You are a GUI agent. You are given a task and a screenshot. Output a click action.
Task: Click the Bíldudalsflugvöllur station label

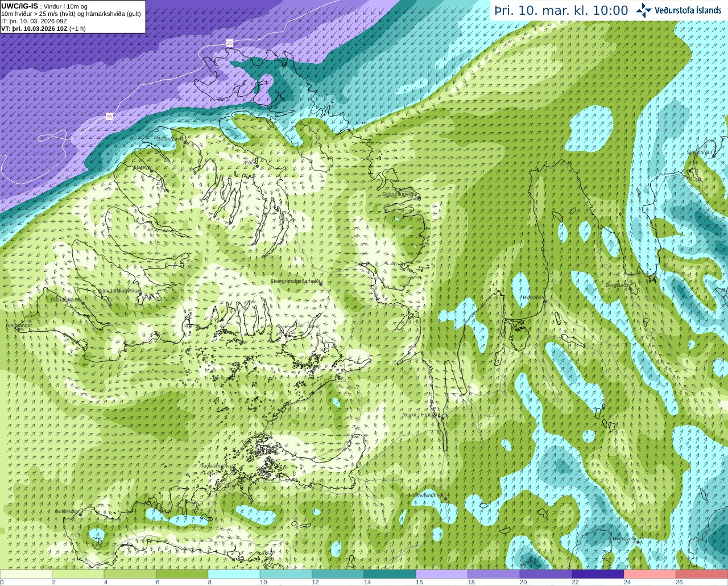[x=119, y=290]
